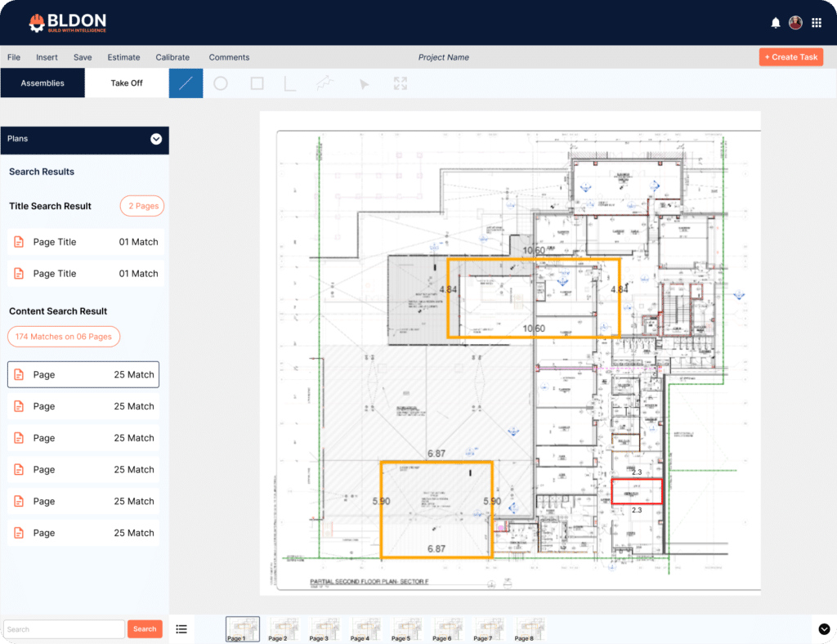Open the apps grid menu

(x=816, y=23)
